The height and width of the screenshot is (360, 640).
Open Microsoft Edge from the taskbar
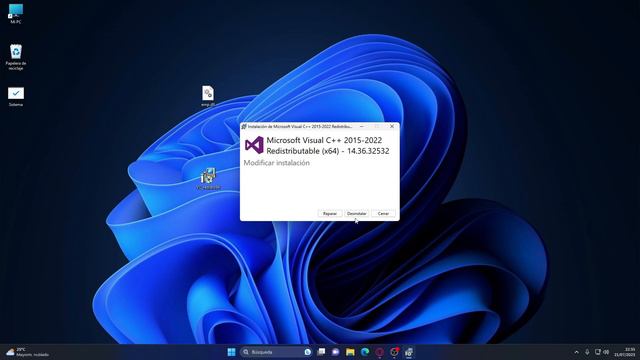coord(365,352)
